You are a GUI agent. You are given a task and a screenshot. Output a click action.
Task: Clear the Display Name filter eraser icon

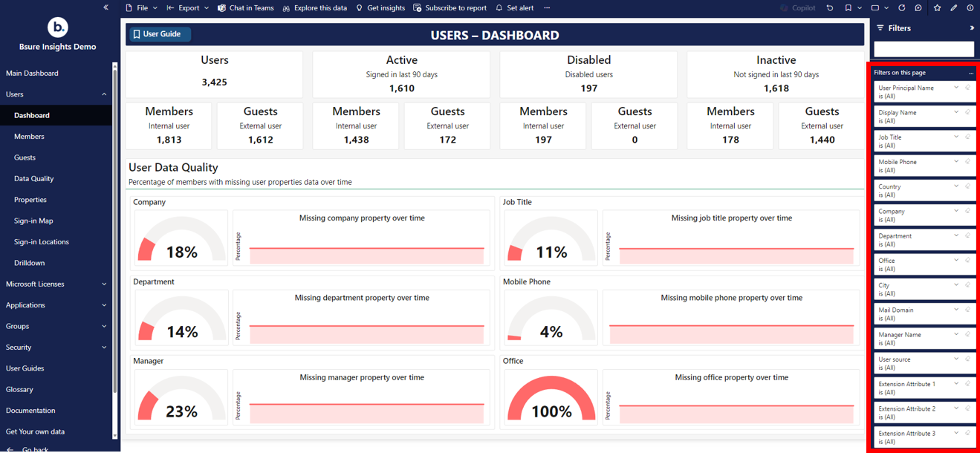[x=967, y=112]
